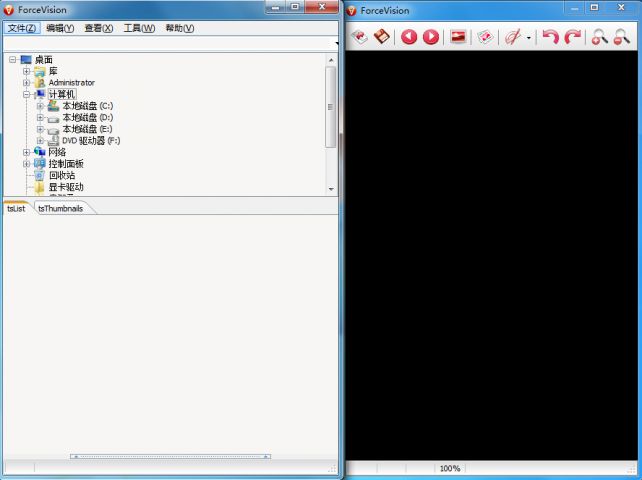Expand the 网络 tree node
This screenshot has height=480, width=642.
click(27, 152)
